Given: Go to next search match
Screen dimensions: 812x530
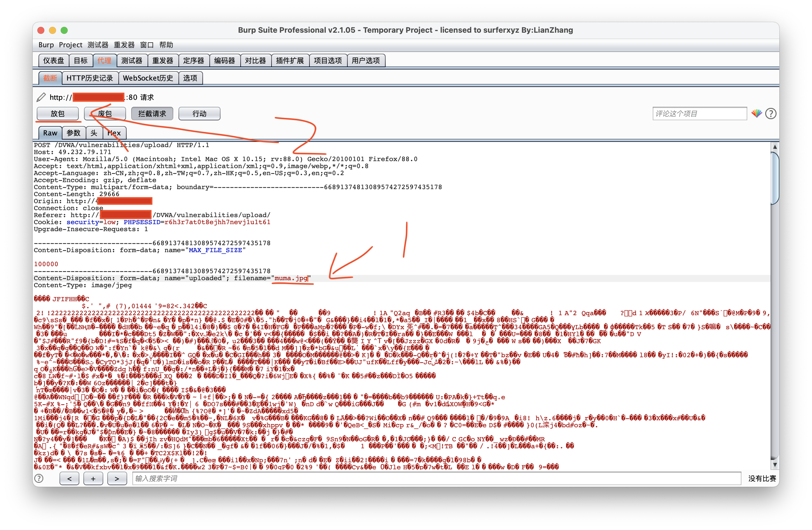Looking at the screenshot, I should click(117, 478).
